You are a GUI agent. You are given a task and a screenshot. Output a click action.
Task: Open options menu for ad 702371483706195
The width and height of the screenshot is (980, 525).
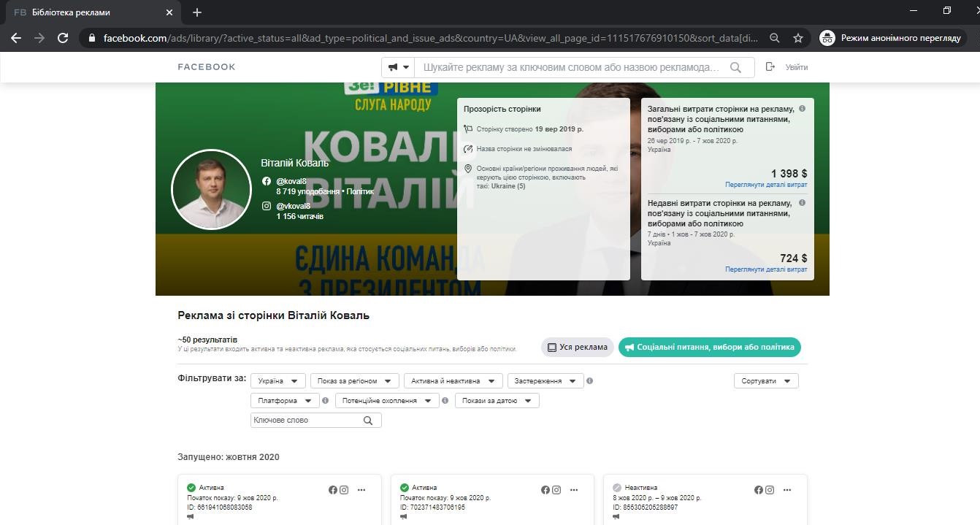coord(574,490)
